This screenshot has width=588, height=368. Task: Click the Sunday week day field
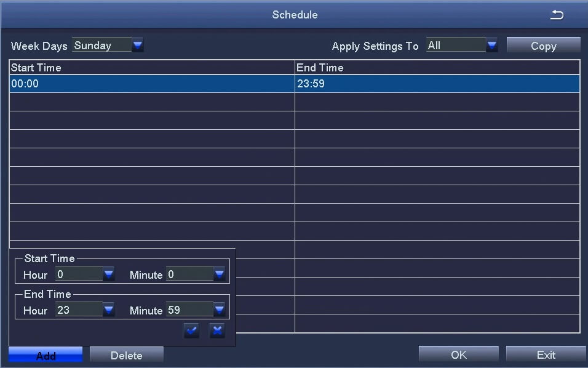[101, 46]
